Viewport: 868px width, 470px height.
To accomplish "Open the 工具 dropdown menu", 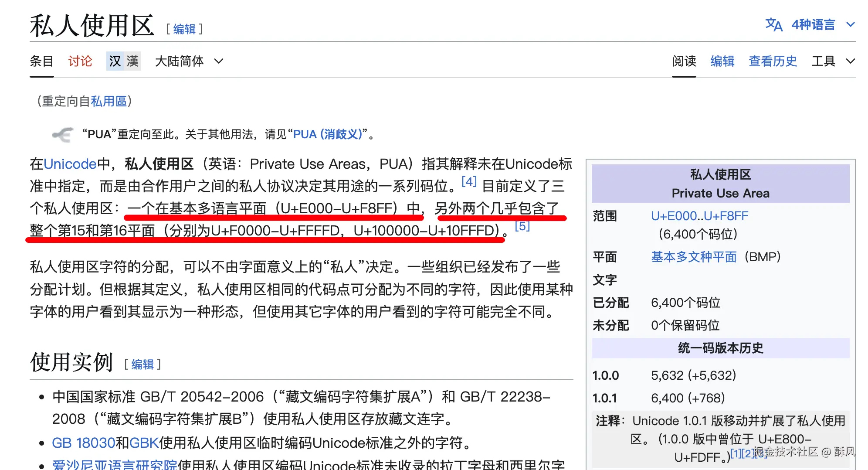I will pyautogui.click(x=825, y=61).
